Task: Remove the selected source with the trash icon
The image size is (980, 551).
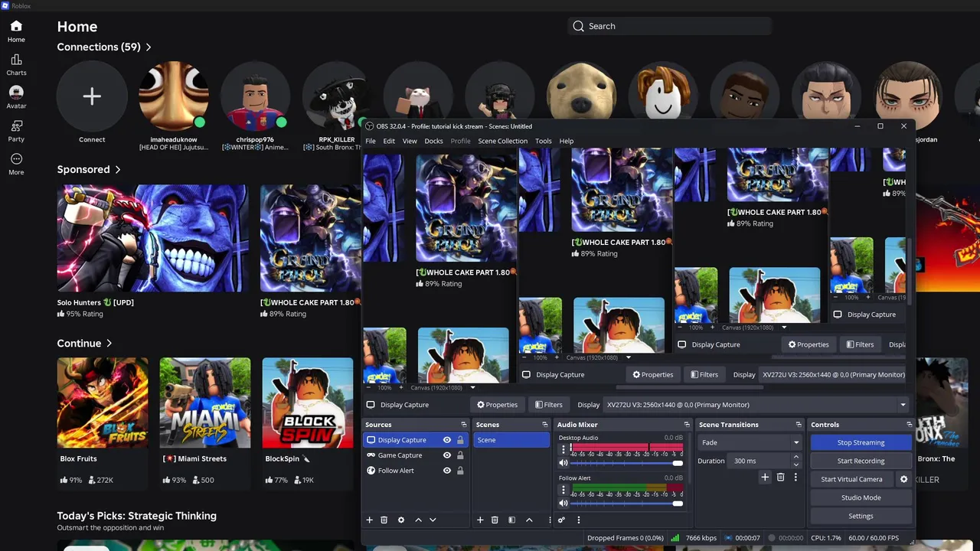Action: pyautogui.click(x=384, y=520)
